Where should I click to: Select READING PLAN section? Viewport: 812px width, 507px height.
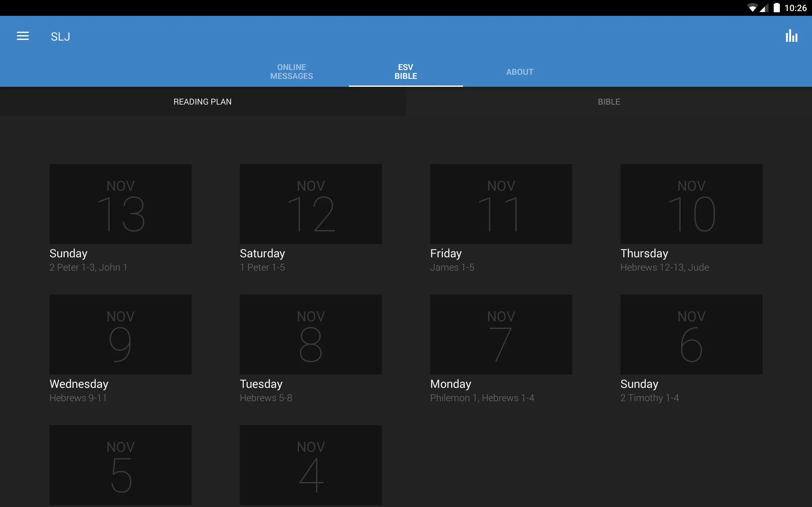point(203,101)
